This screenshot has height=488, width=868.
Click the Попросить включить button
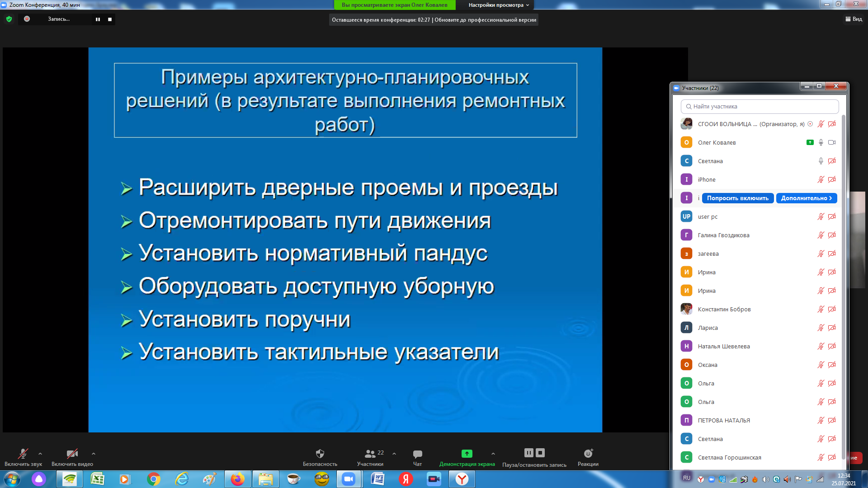coord(737,198)
